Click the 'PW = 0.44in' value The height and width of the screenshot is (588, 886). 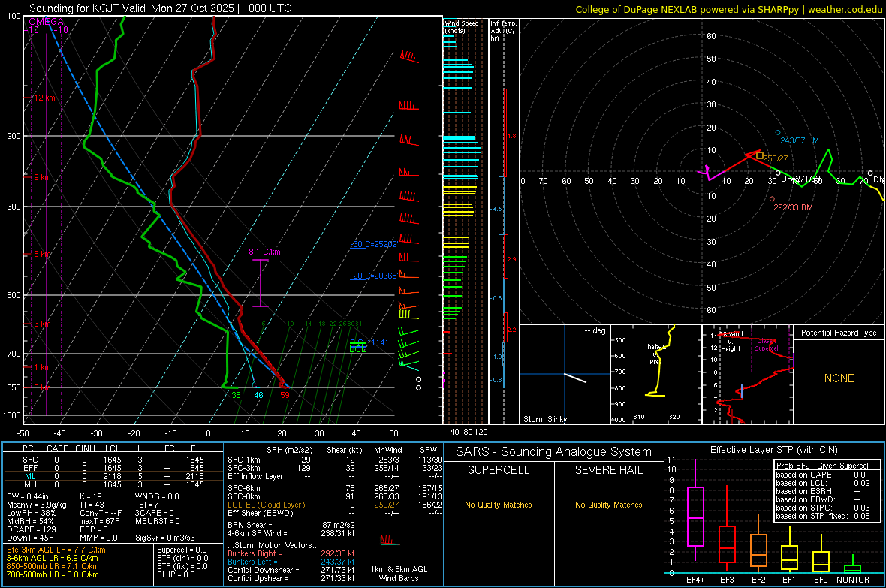(x=28, y=496)
